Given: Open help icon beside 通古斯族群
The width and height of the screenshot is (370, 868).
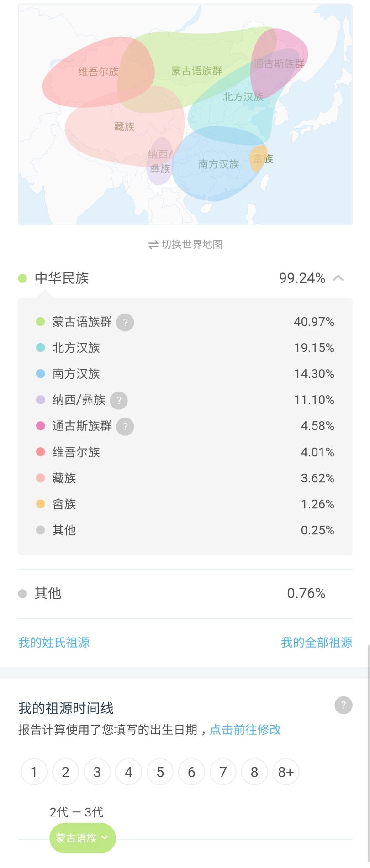Looking at the screenshot, I should click(x=125, y=426).
